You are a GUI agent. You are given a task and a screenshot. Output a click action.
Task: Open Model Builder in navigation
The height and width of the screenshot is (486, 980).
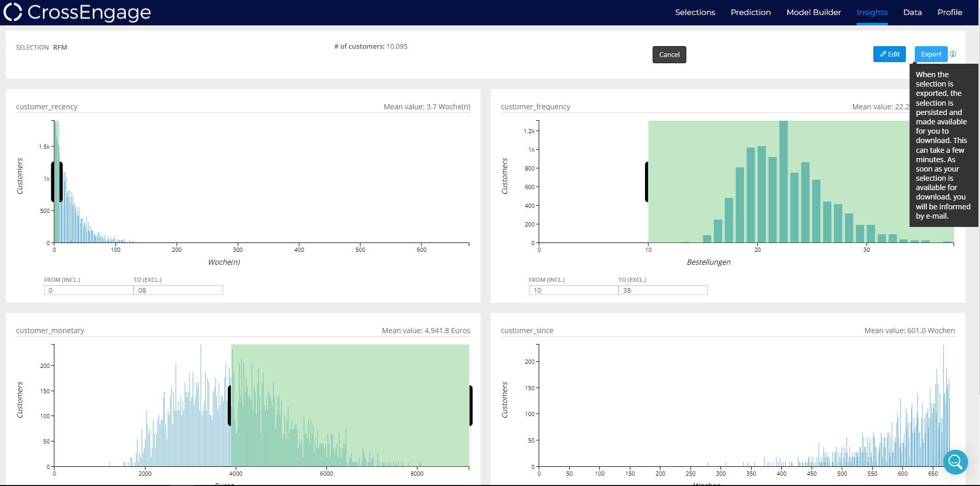click(813, 12)
